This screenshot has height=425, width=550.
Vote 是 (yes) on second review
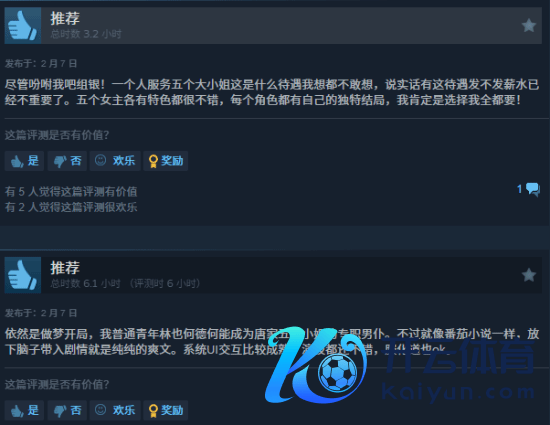[x=24, y=410]
